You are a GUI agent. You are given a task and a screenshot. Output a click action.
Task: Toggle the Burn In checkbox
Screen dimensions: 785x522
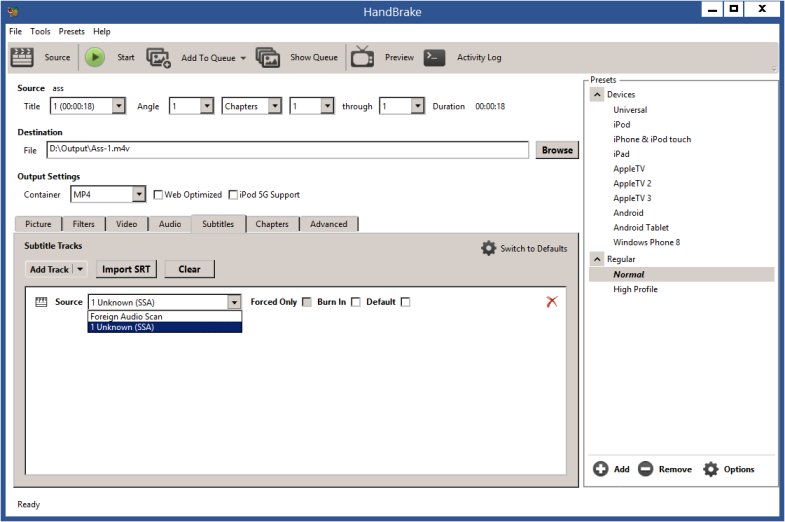[x=355, y=302]
